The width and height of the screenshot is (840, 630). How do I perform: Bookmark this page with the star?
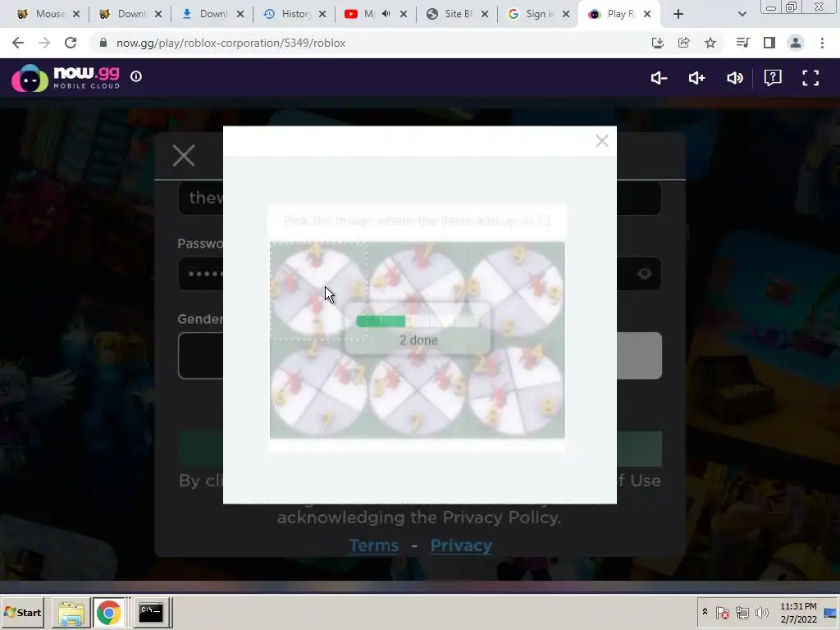point(710,43)
